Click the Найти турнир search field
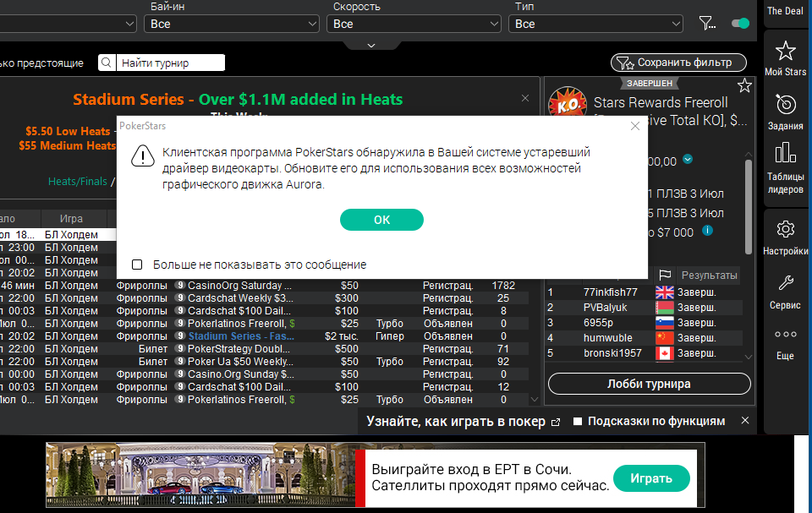 (171, 63)
